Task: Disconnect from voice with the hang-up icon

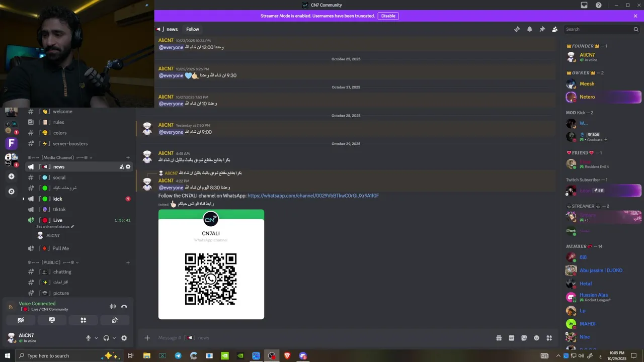Action: pos(124,306)
